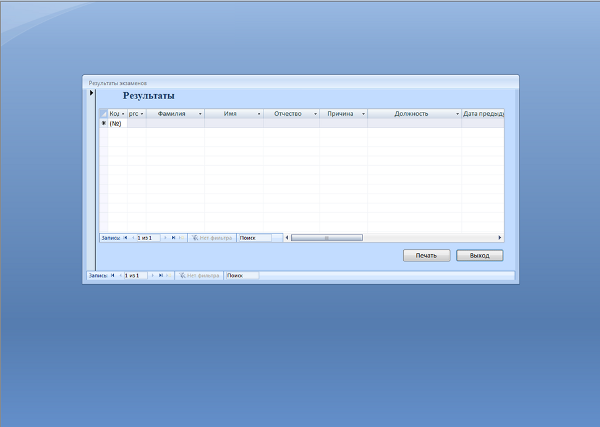Select the new record row marker (asterisk)
Viewport: 600px width, 427px height.
(104, 123)
